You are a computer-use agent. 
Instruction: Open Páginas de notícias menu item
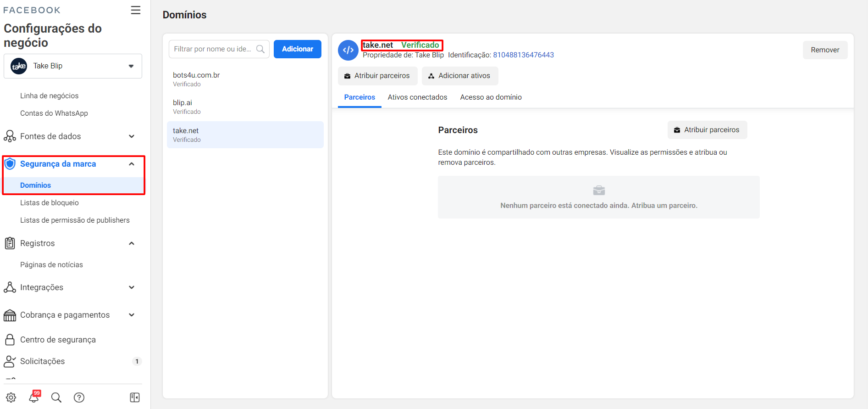pos(51,265)
